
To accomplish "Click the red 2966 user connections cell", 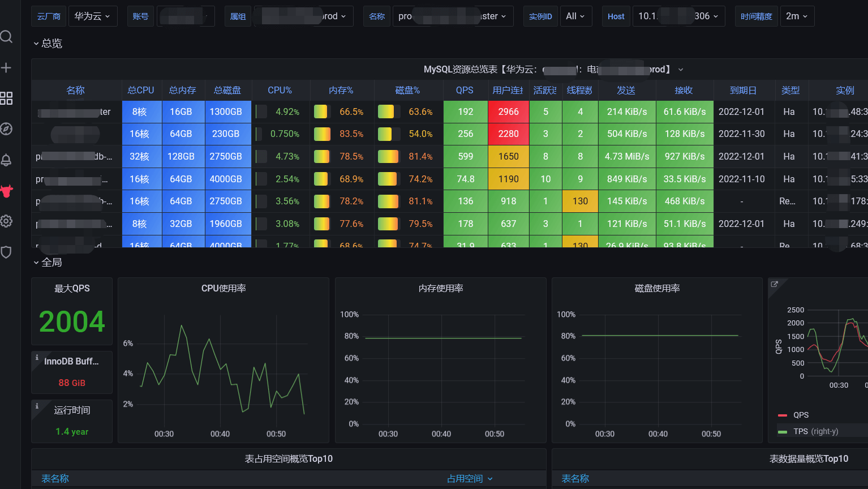I will pyautogui.click(x=509, y=112).
